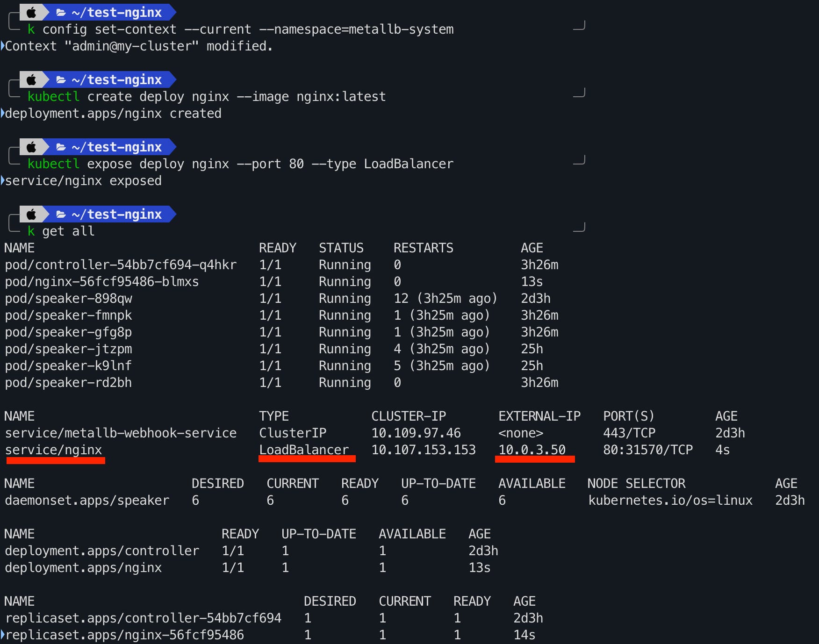
Task: Click the ClusterIP type value
Action: [x=293, y=433]
